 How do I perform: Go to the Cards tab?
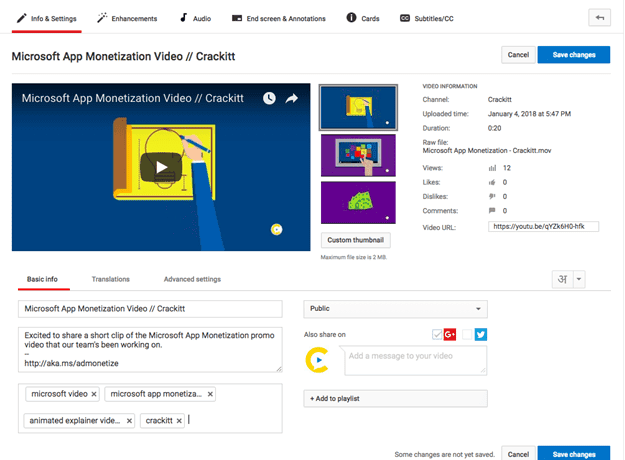click(x=363, y=19)
